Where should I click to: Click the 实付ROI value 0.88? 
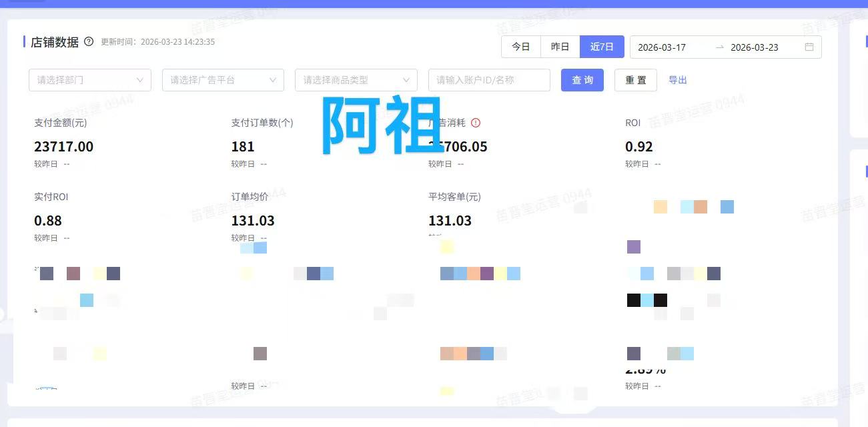click(48, 221)
